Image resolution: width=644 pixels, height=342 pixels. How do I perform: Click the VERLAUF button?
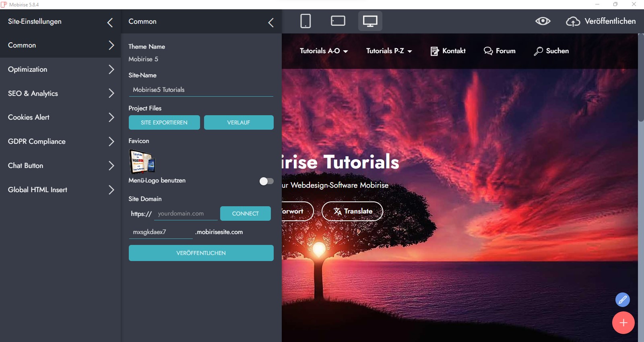(x=239, y=122)
